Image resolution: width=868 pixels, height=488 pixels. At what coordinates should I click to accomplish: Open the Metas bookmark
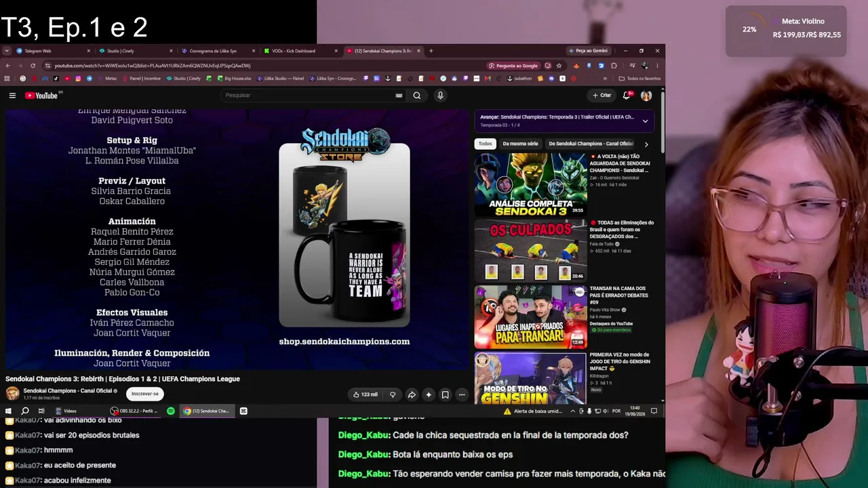[x=108, y=79]
